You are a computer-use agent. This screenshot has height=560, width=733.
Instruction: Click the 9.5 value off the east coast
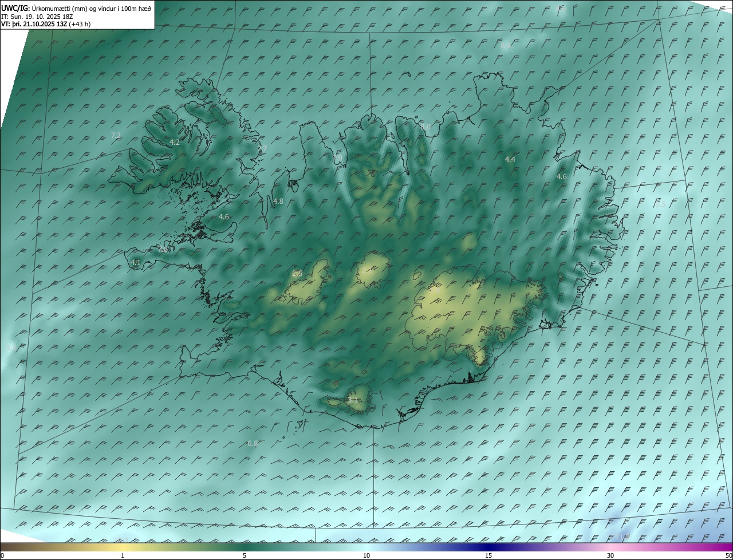coord(660,204)
